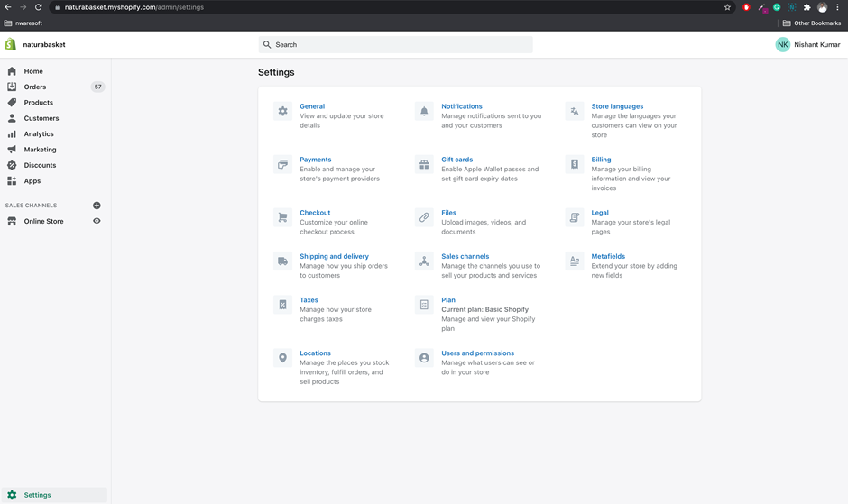View Online Store using the eye icon
Screen dimensions: 848x504
[97, 221]
